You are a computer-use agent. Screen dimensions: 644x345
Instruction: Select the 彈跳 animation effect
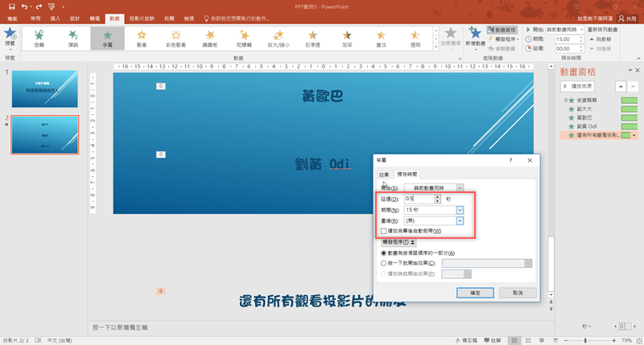73,38
